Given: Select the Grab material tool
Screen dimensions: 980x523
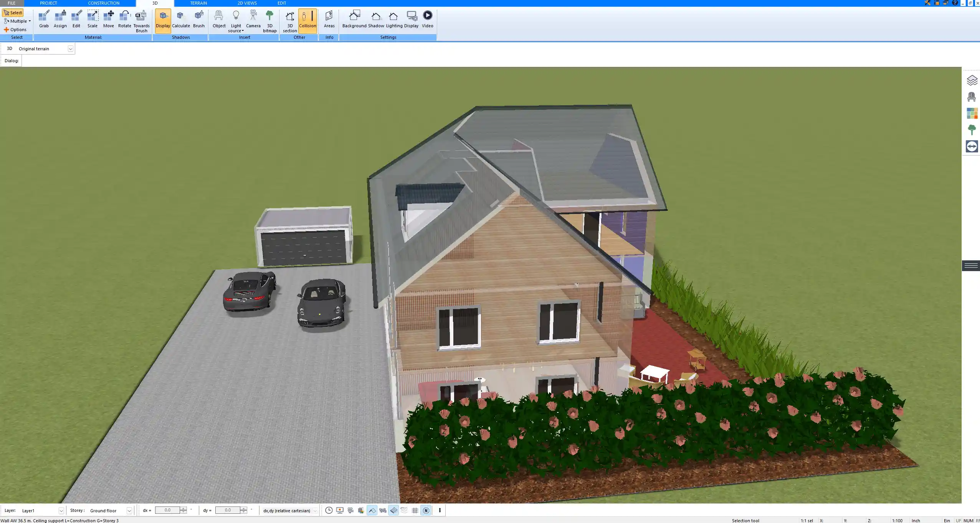Looking at the screenshot, I should click(44, 19).
